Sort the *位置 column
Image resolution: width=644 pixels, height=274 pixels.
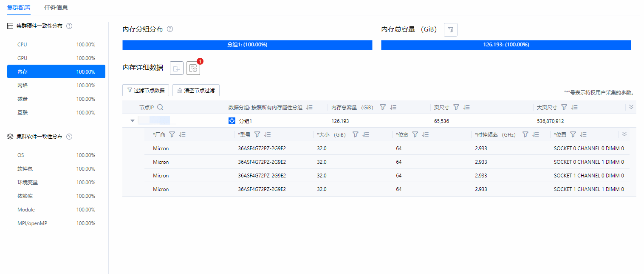coord(583,134)
